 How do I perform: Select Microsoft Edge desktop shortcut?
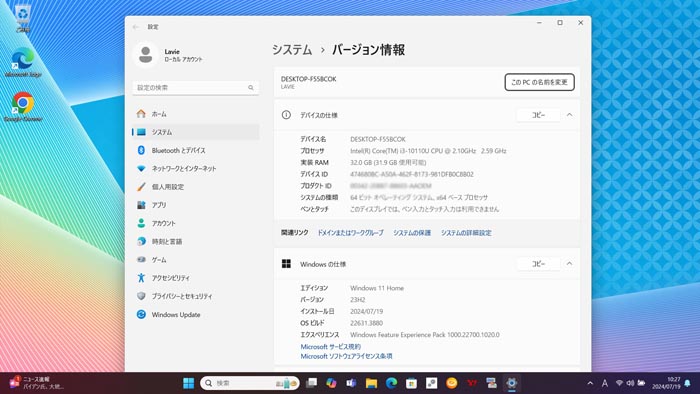(x=23, y=62)
